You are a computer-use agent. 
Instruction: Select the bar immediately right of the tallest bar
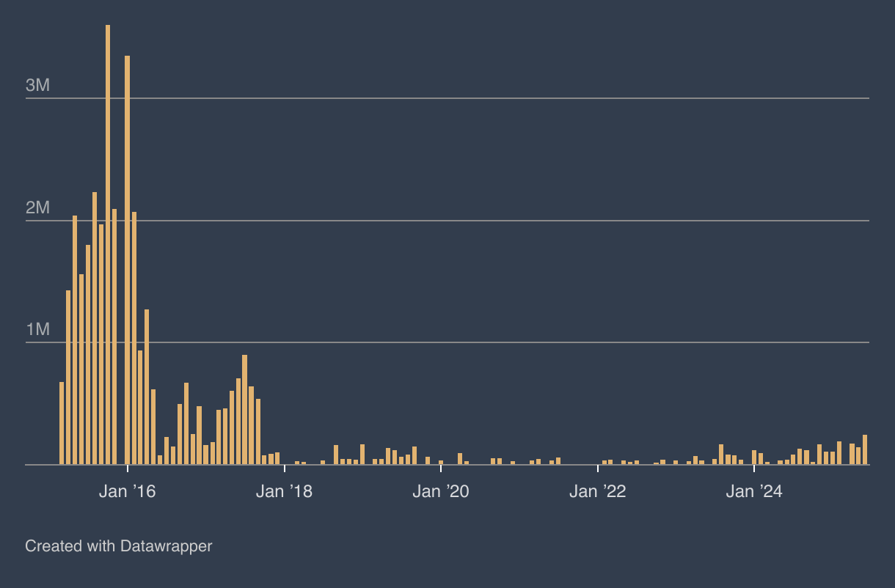(x=114, y=337)
